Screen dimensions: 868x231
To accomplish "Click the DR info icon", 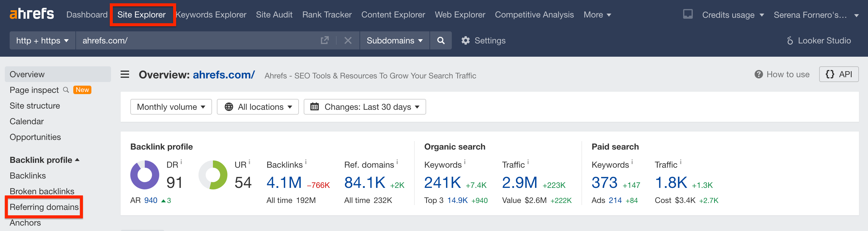I will pos(181,162).
